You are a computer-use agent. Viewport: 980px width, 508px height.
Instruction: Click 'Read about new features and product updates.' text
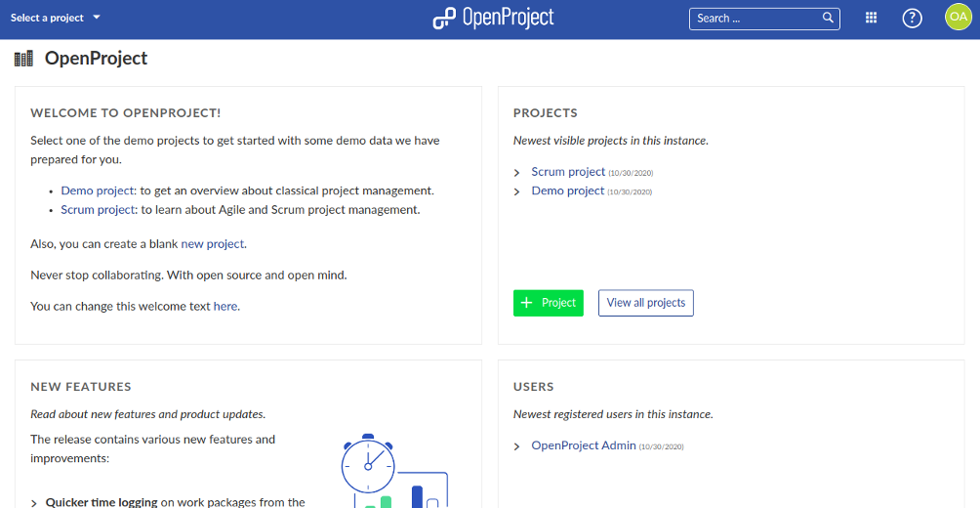148,414
